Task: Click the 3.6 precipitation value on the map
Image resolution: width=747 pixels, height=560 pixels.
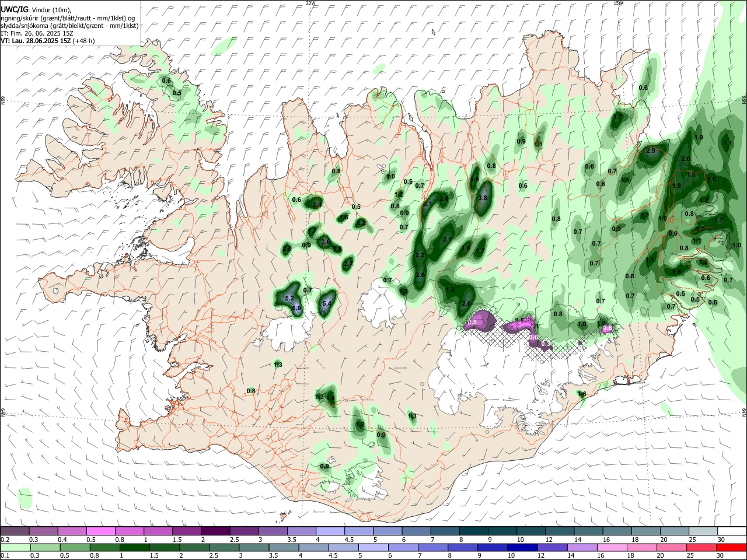Action: coord(326,242)
